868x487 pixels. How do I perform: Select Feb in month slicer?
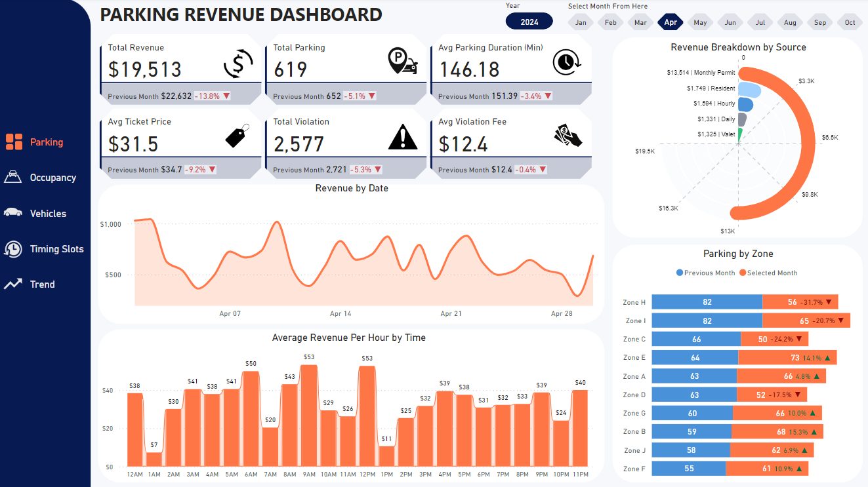(x=611, y=22)
